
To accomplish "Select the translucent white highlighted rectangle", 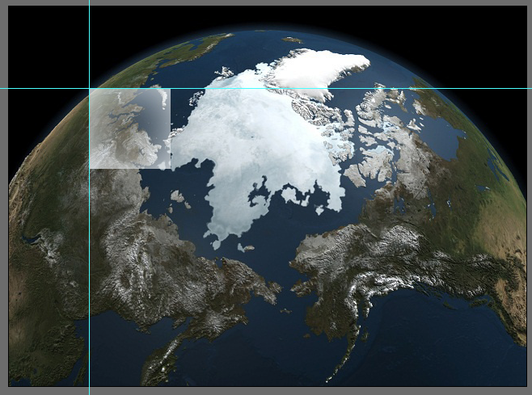I will (130, 129).
